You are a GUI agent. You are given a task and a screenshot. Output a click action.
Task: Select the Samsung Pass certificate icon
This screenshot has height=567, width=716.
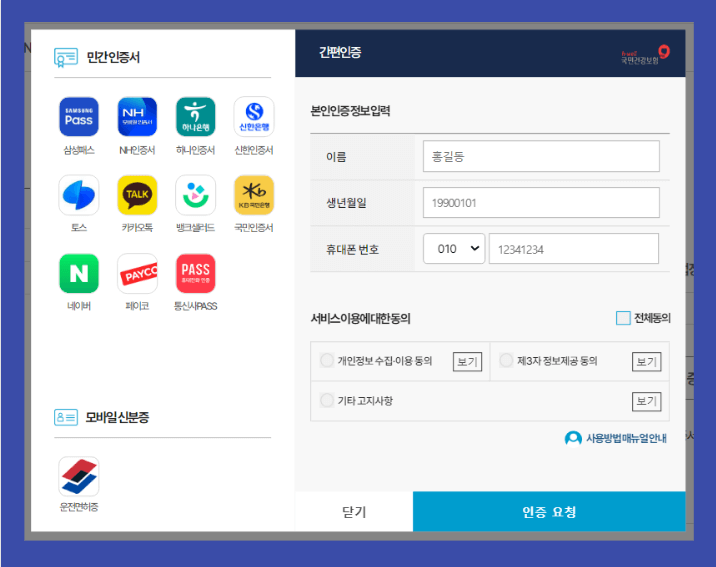[x=79, y=116]
